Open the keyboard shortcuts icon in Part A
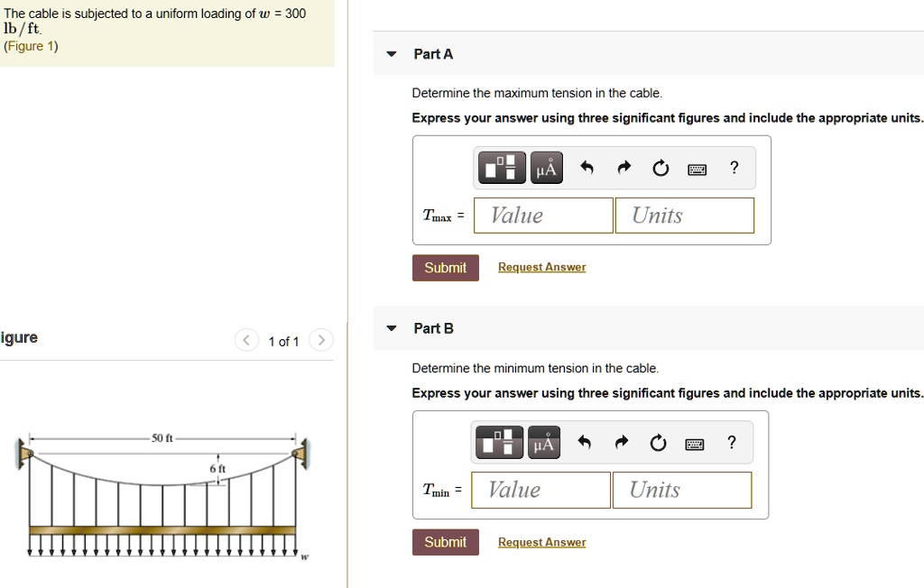This screenshot has height=588, width=924. click(x=697, y=168)
